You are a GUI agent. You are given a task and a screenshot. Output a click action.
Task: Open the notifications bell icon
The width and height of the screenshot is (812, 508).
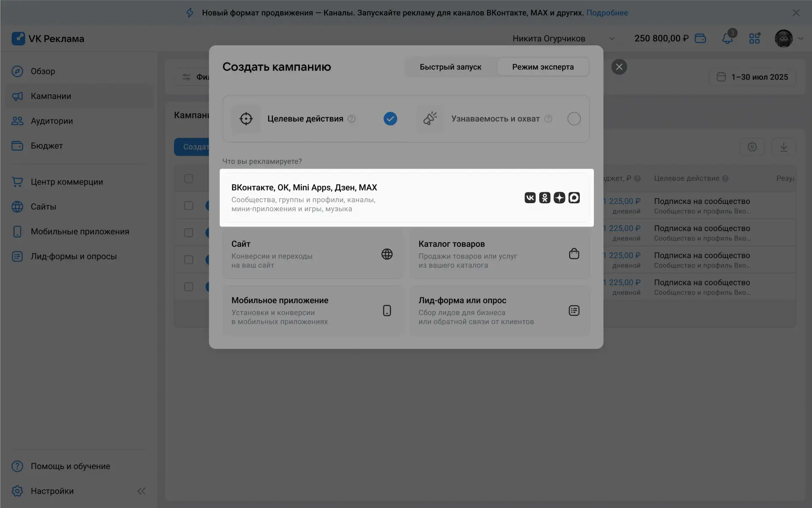pos(727,39)
